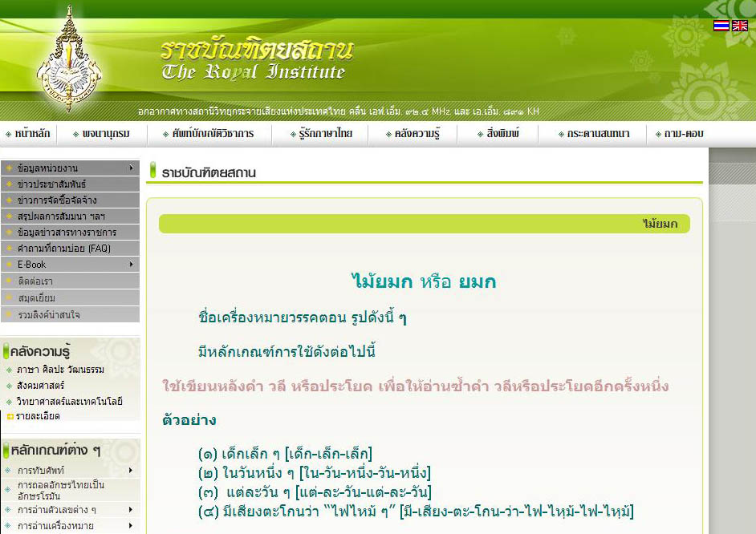Click the ตัวอย่าง subheading

[x=189, y=420]
